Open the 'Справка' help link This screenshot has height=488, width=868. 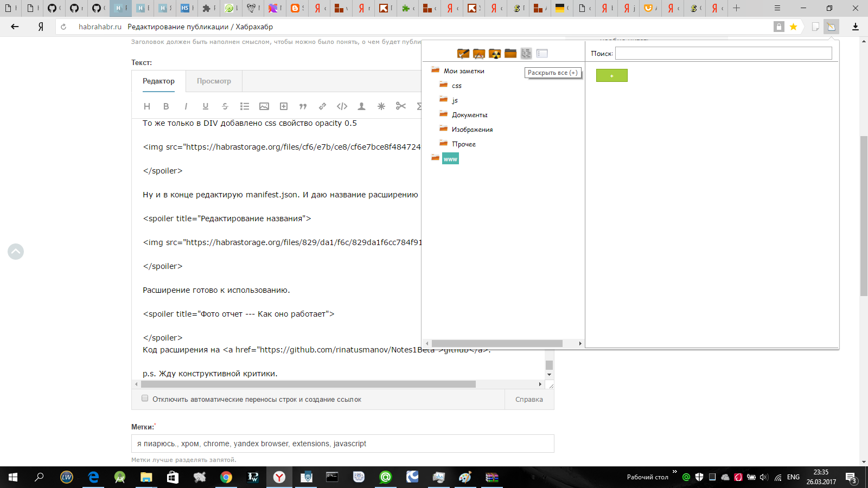(529, 399)
